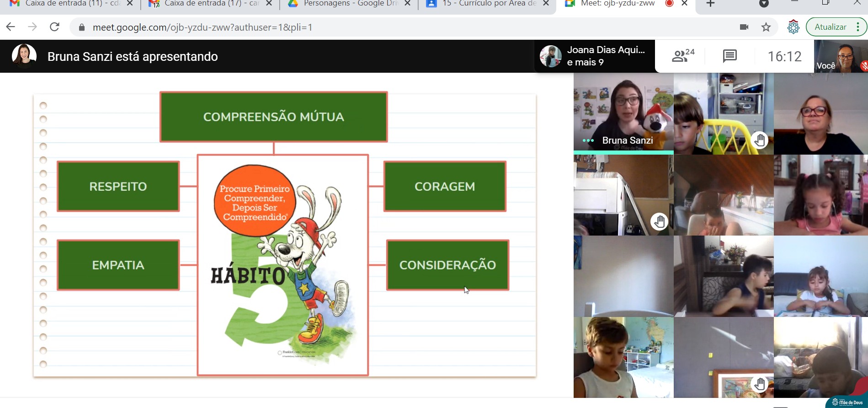
Task: Click the site lock security icon
Action: (x=82, y=27)
